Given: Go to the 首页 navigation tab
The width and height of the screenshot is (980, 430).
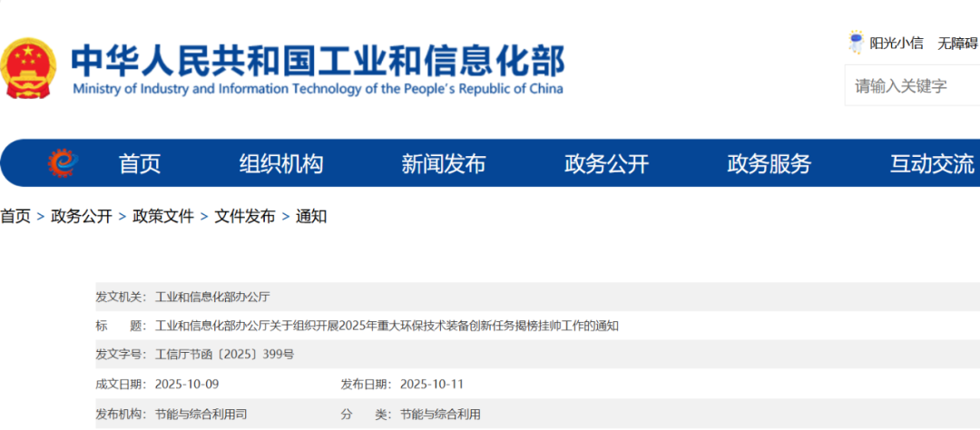Looking at the screenshot, I should [140, 164].
